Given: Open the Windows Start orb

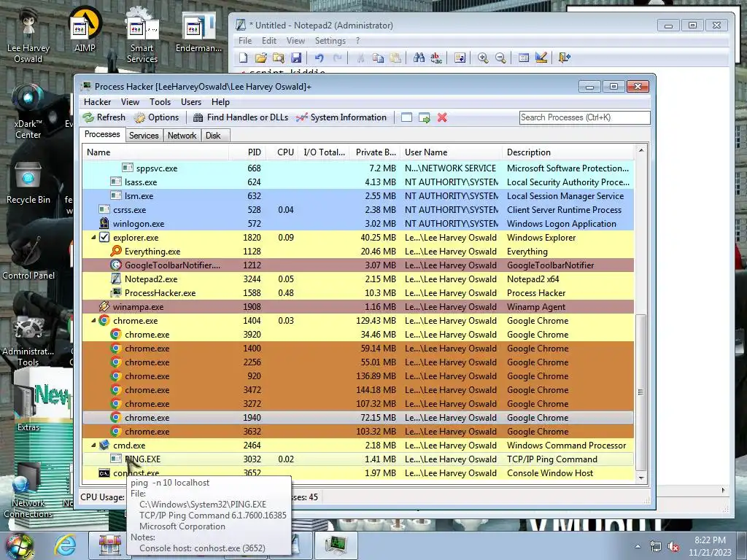Looking at the screenshot, I should [x=18, y=545].
